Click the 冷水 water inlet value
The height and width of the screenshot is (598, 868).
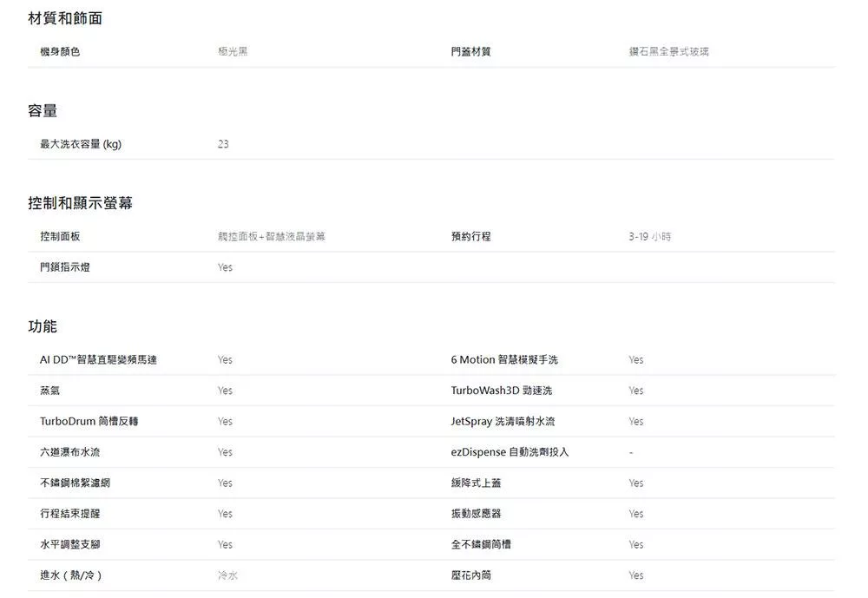[x=227, y=575]
